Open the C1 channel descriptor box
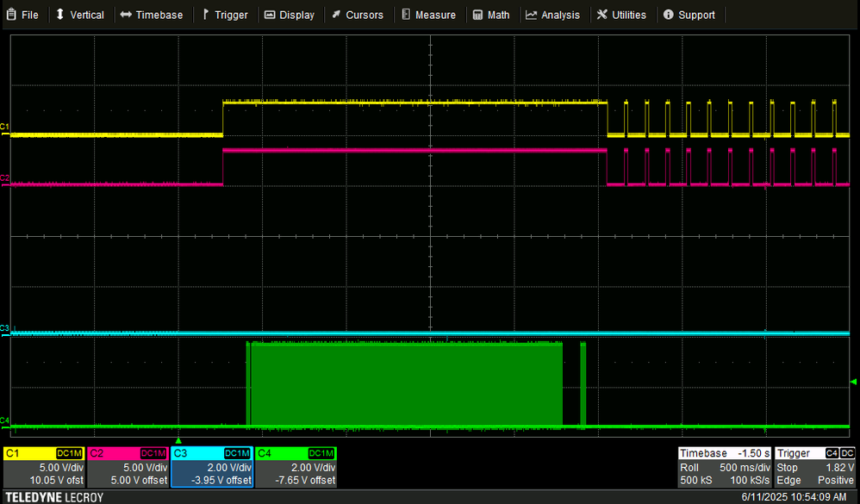The width and height of the screenshot is (860, 504). point(44,467)
